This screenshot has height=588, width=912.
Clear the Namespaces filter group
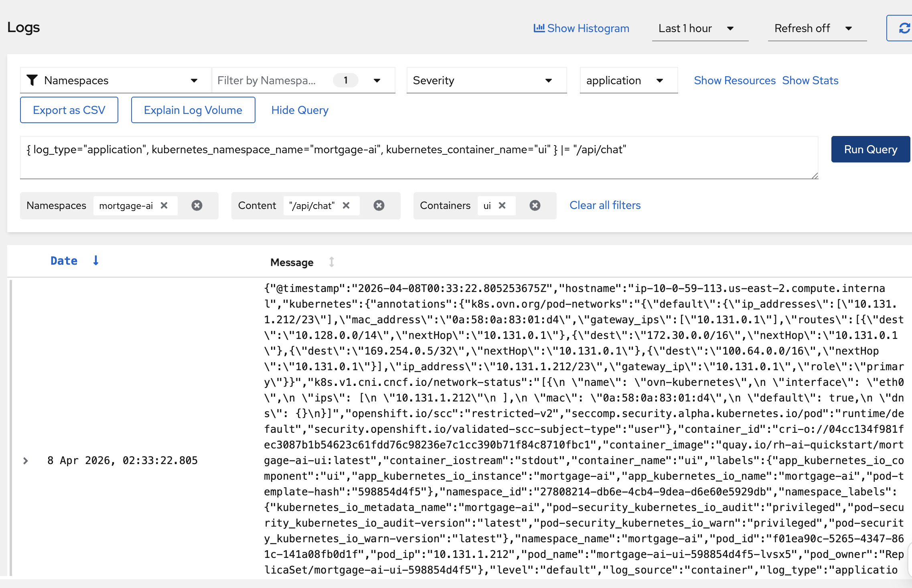click(197, 205)
